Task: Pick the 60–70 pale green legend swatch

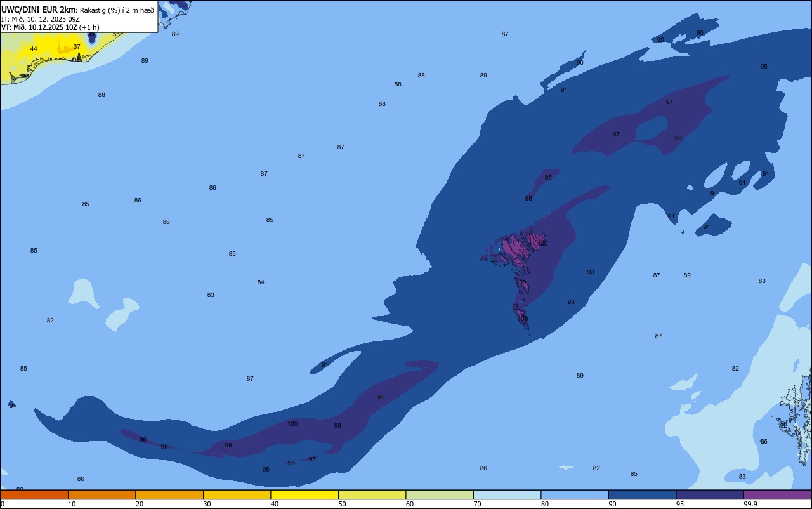Action: coord(440,494)
